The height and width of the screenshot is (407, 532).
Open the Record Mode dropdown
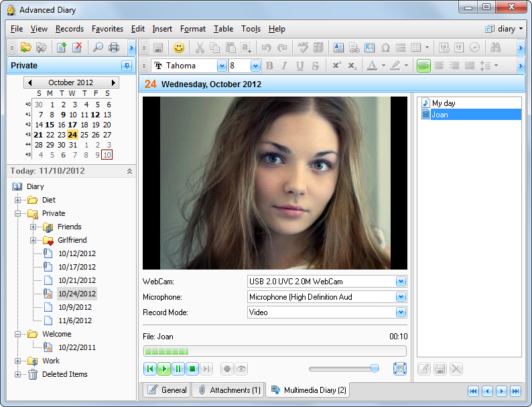(x=401, y=312)
